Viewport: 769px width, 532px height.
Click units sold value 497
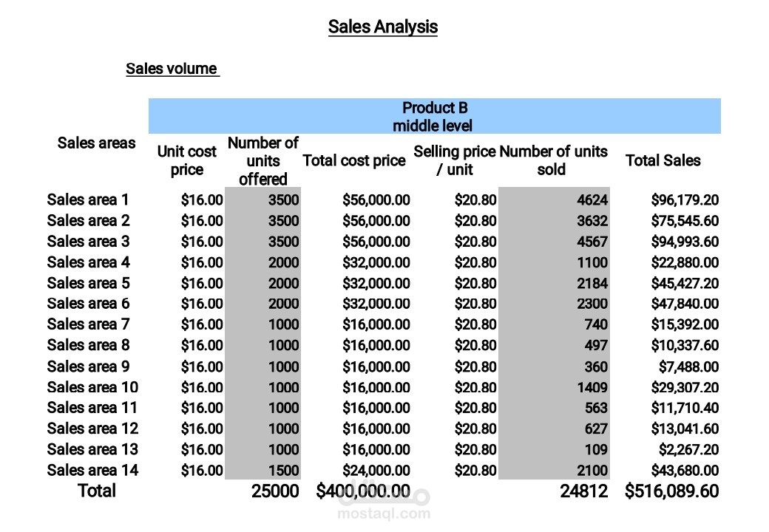pyautogui.click(x=596, y=345)
